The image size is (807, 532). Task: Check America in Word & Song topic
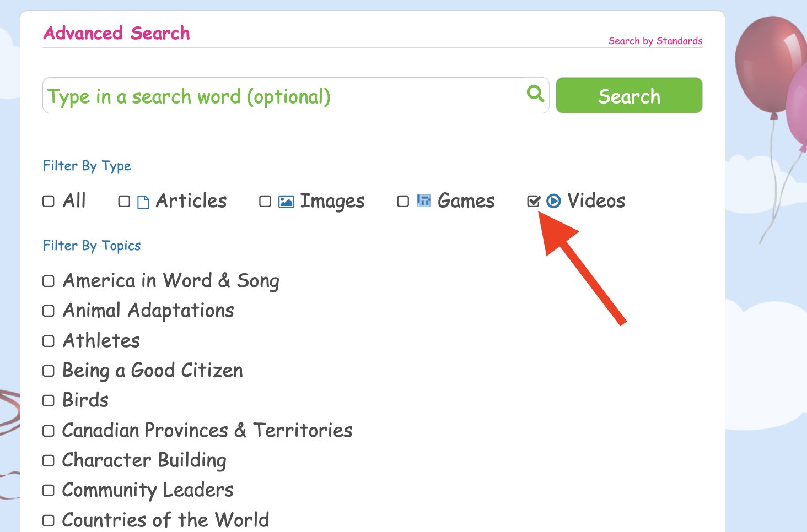click(x=49, y=281)
